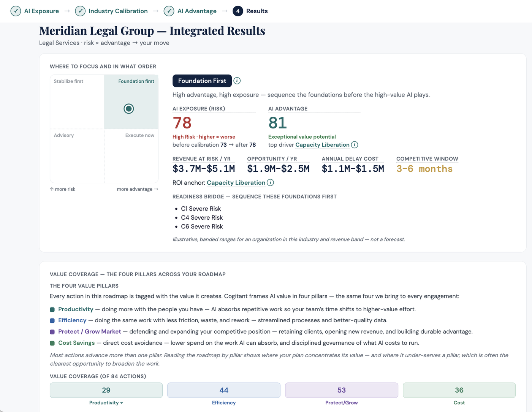Viewport: 532px width, 412px height.
Task: Click the AI Exposure score 78
Action: coord(182,123)
